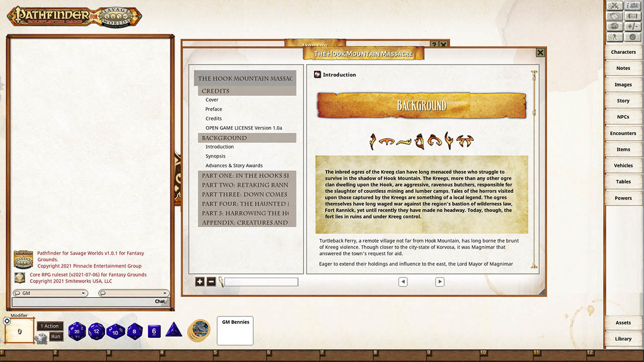Click the bennies coin token
The height and width of the screenshot is (362, 644).
coord(199,330)
